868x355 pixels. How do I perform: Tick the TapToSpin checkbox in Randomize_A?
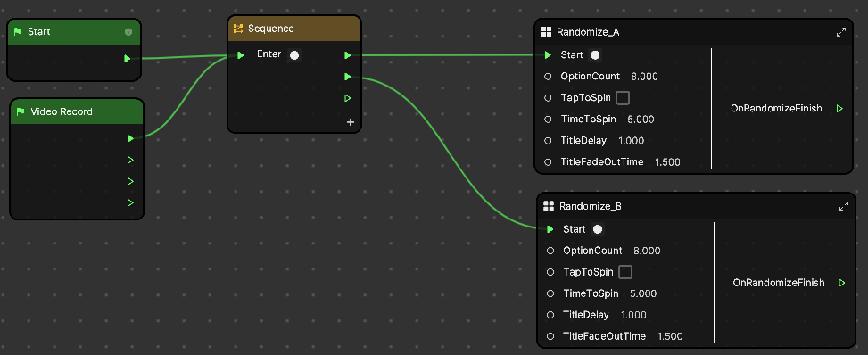(x=623, y=98)
